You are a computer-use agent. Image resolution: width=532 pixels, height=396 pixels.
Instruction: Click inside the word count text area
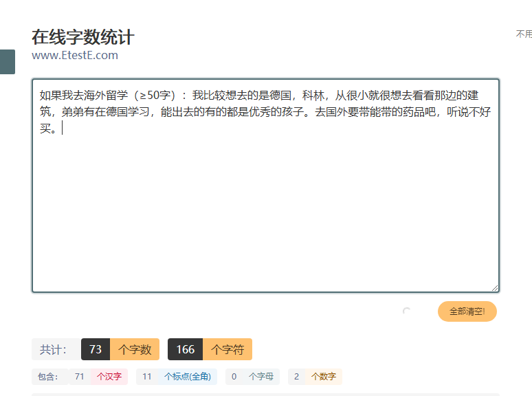(x=266, y=185)
